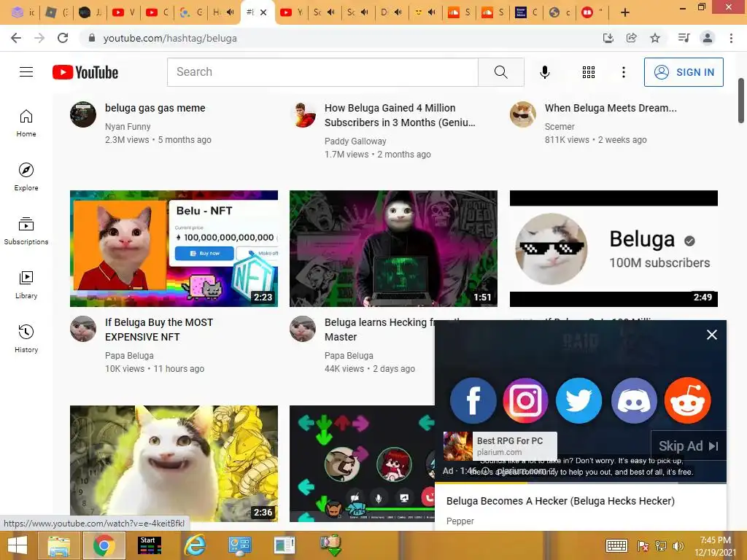Screen dimensions: 747x560
Task: Mute the smiley-face tab audio icon
Action: tap(432, 12)
